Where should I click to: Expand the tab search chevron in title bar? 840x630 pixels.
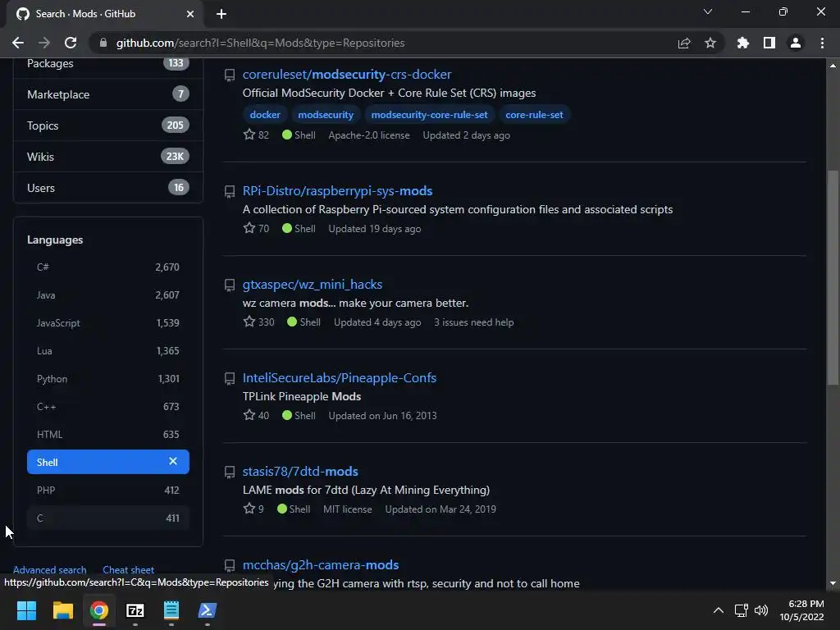coord(708,11)
